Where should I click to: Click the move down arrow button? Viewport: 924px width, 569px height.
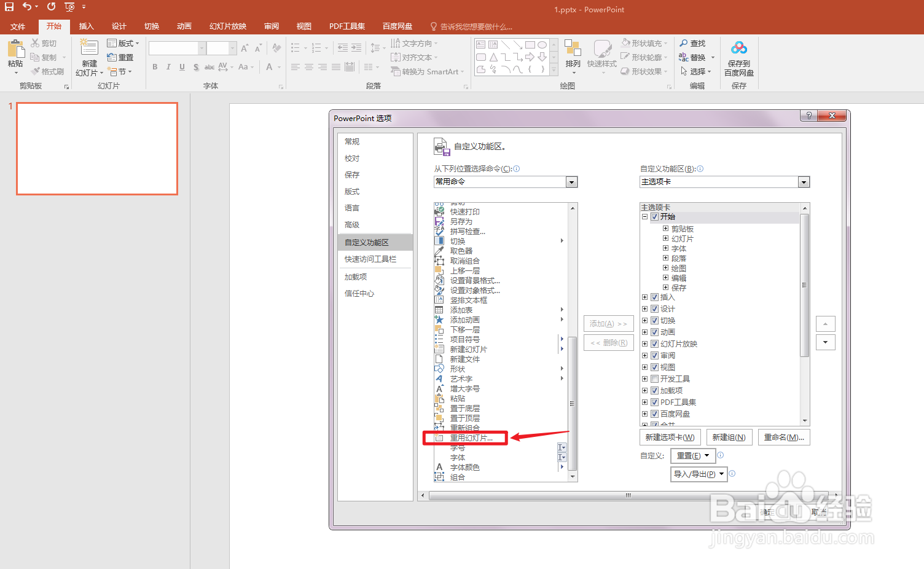pyautogui.click(x=825, y=342)
